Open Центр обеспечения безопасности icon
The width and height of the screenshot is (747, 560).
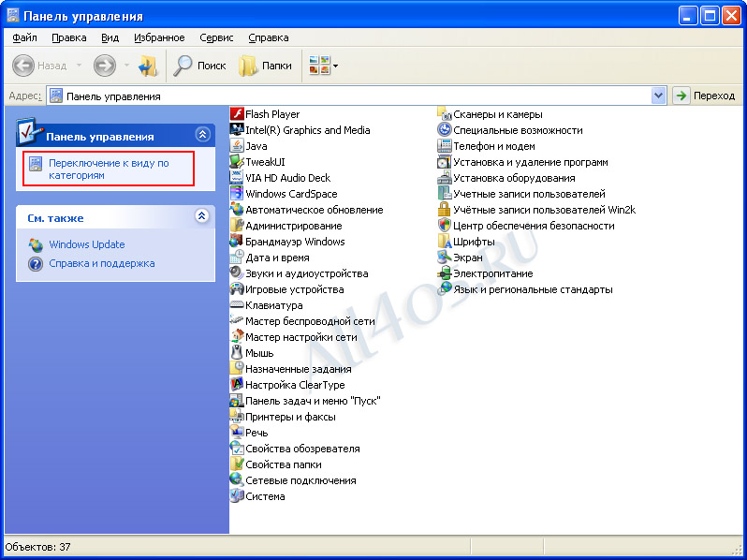tap(445, 226)
